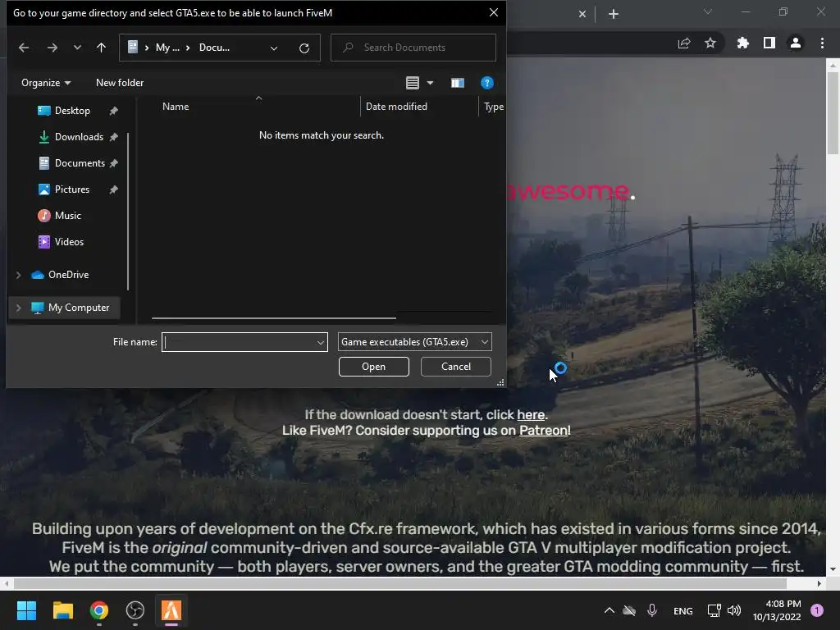Show the preview pane
840x630 pixels.
point(458,83)
